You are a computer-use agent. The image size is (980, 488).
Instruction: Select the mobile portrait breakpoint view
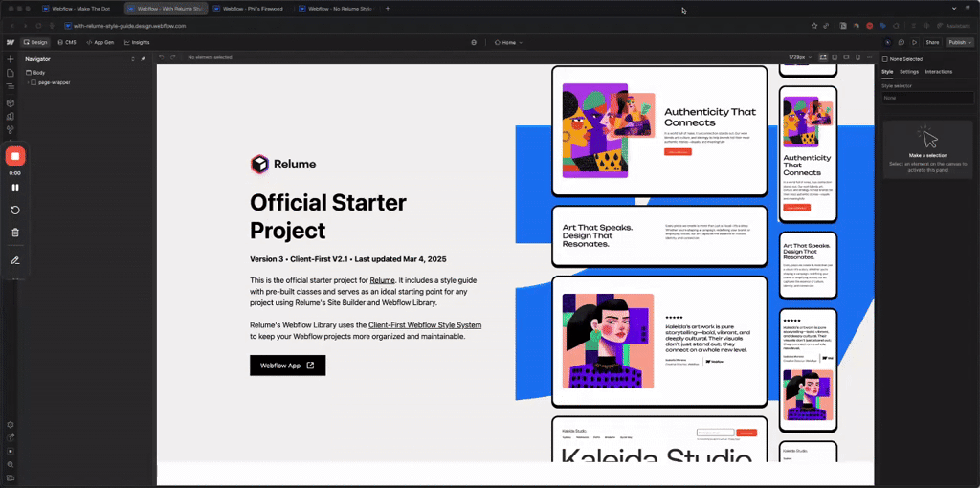(857, 57)
